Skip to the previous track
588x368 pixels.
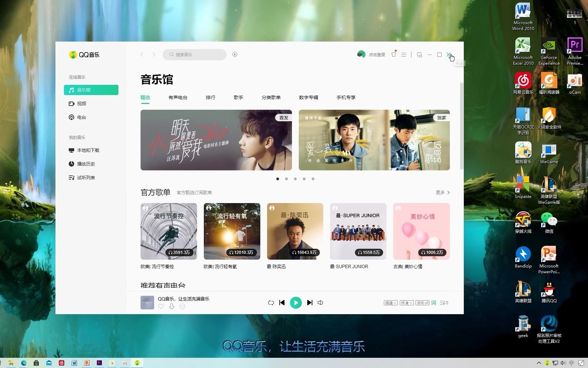coord(282,303)
